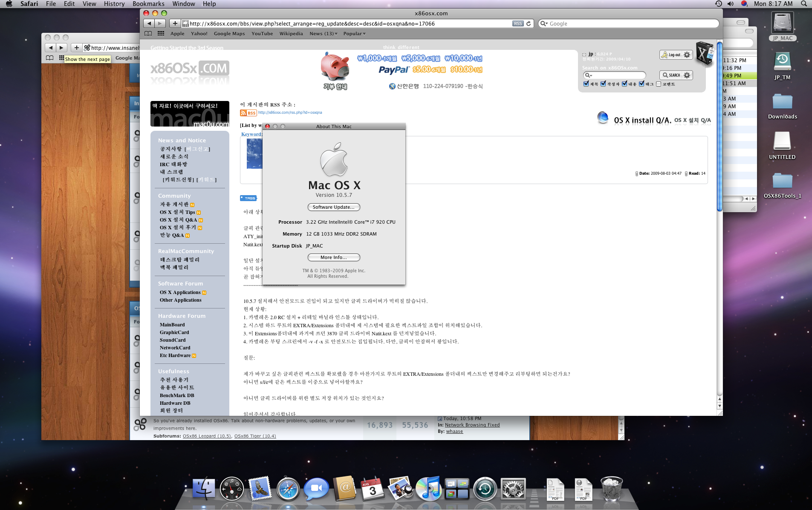
Task: Click gear icon next to SEARCH button
Action: pos(687,75)
